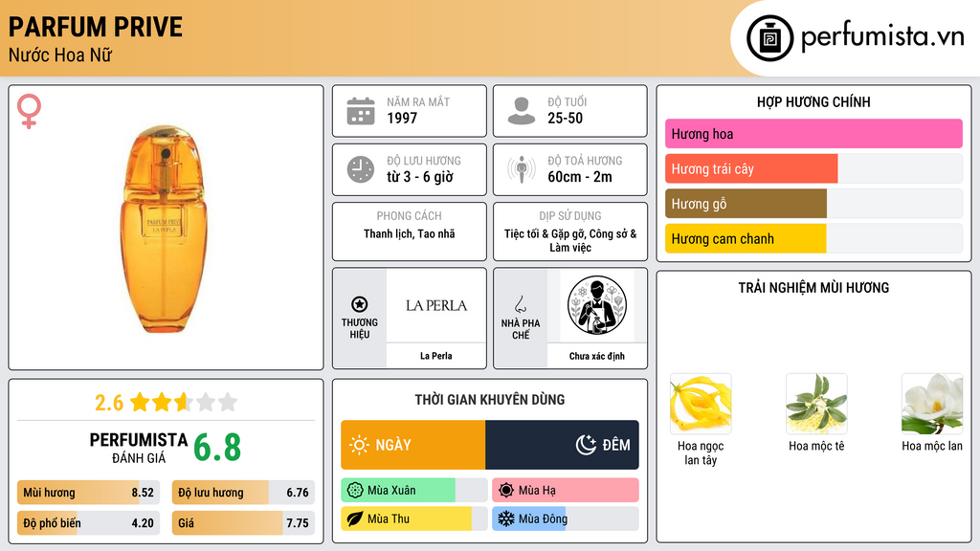Click the sun icon beside Mùa Hạ
The width and height of the screenshot is (980, 551).
[x=505, y=491]
